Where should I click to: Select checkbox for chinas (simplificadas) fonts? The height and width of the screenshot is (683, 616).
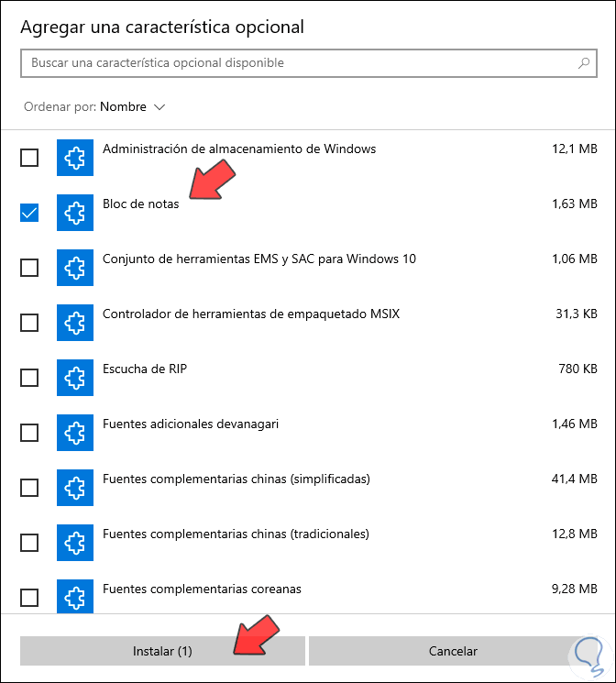(29, 488)
